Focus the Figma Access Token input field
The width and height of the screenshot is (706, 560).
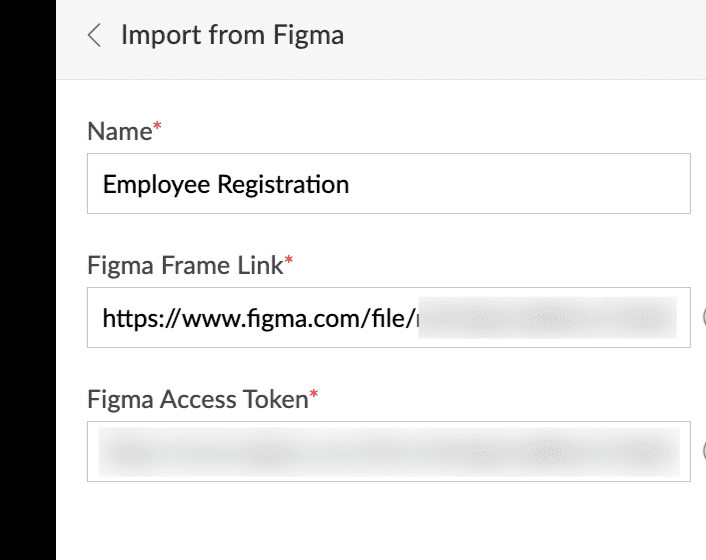388,451
